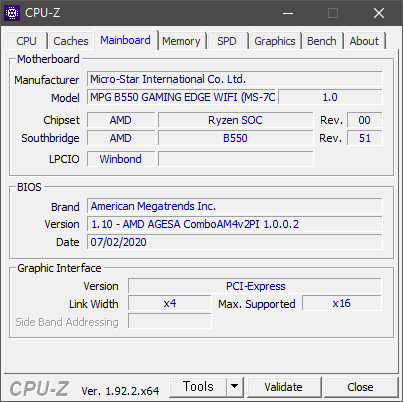Click the Ver. 1.92.2.x64 version text

tap(120, 391)
